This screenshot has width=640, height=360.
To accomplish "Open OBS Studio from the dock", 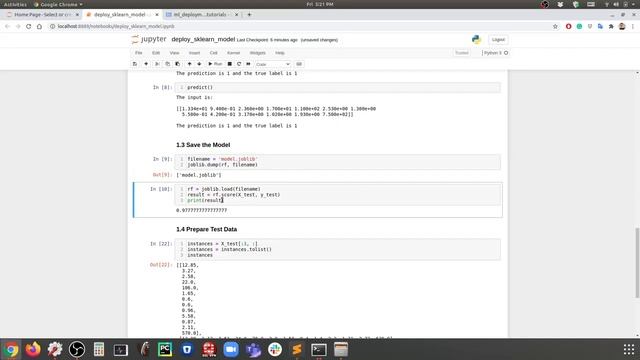I will (x=77, y=349).
